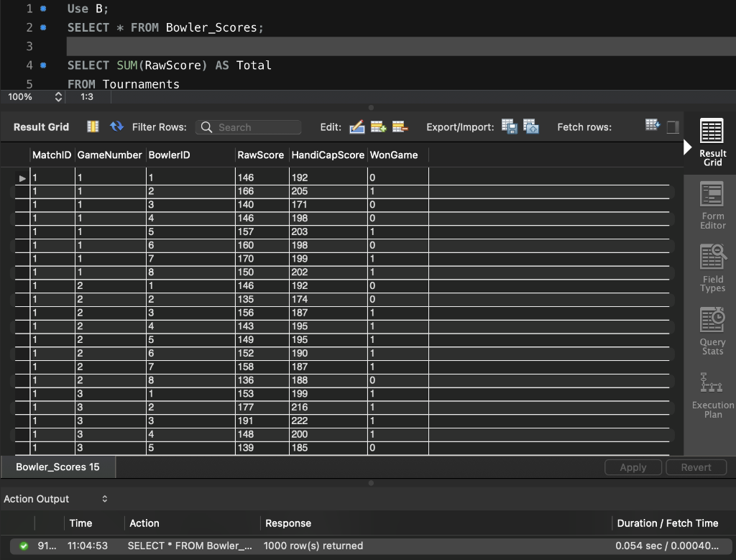Open the Field Types panel
The width and height of the screenshot is (736, 560).
pos(712,268)
